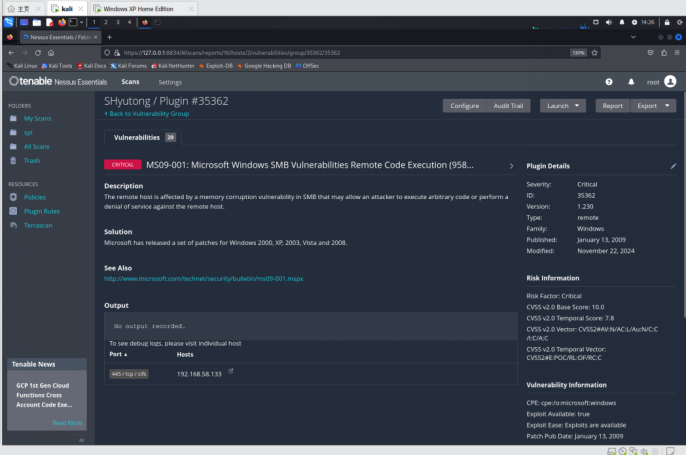The width and height of the screenshot is (686, 456).
Task: Open the All Scans folder
Action: click(37, 147)
